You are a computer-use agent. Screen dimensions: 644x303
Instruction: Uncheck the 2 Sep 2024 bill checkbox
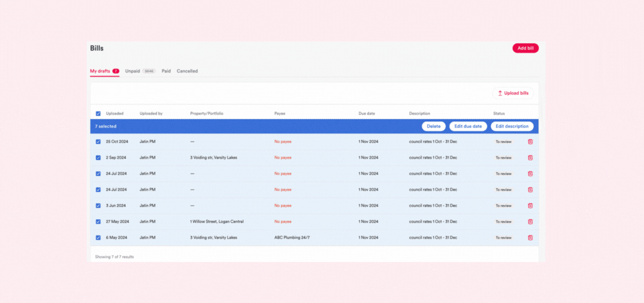pyautogui.click(x=98, y=158)
